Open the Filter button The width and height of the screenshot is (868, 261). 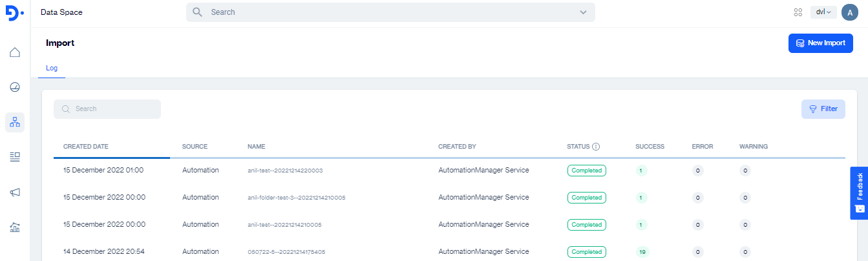point(823,109)
